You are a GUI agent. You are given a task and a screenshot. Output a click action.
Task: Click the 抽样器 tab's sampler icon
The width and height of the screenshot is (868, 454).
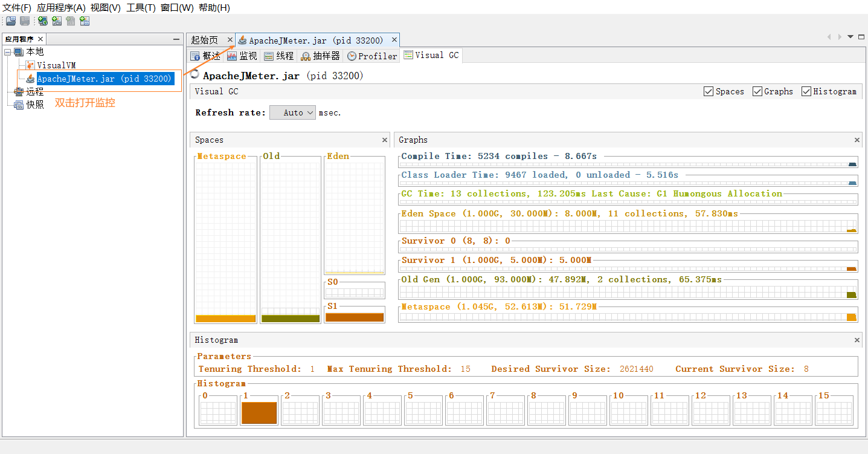click(306, 56)
